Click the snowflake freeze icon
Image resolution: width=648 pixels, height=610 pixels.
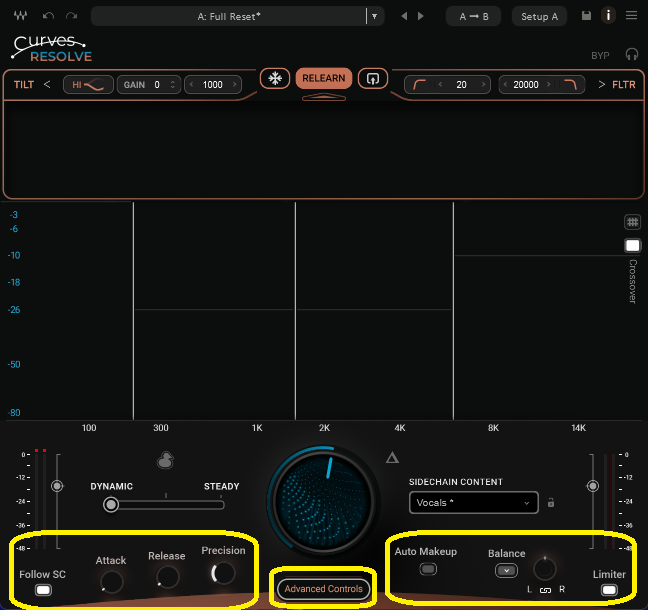click(274, 78)
